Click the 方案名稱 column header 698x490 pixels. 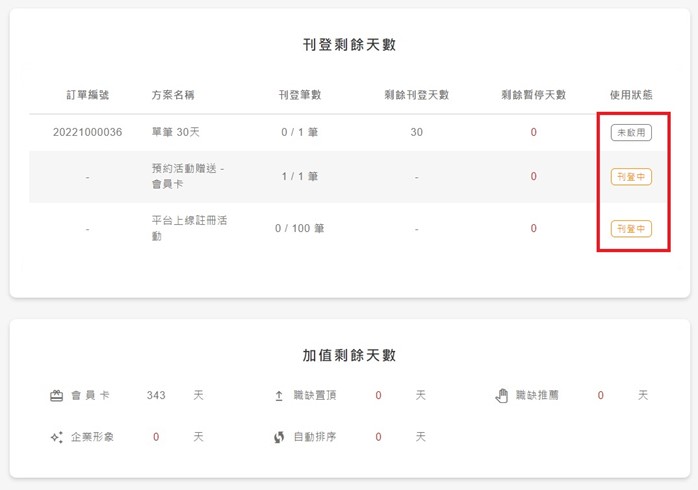(173, 95)
